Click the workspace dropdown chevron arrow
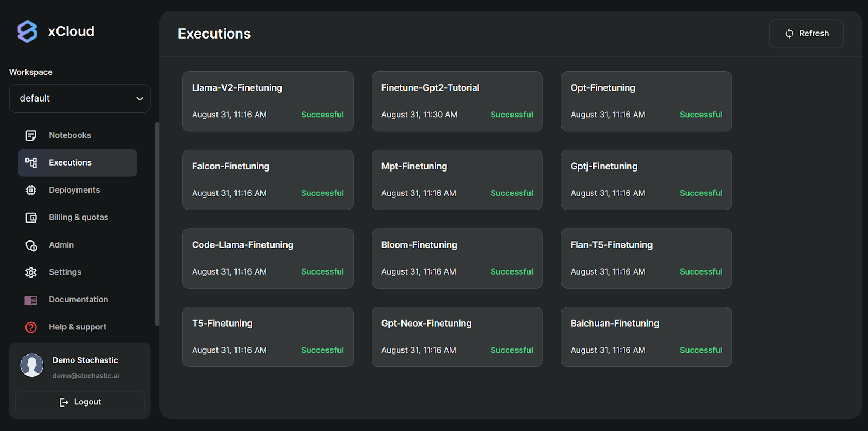Screen dimensions: 868x431 [139, 99]
